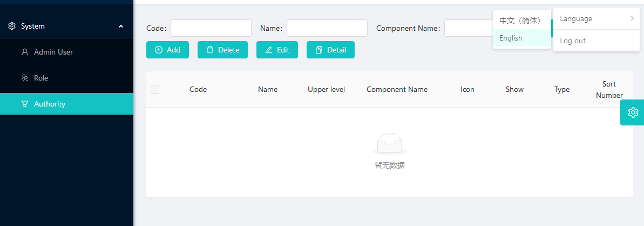Click the Delete button
Viewport: 644px width, 226px height.
click(x=222, y=50)
